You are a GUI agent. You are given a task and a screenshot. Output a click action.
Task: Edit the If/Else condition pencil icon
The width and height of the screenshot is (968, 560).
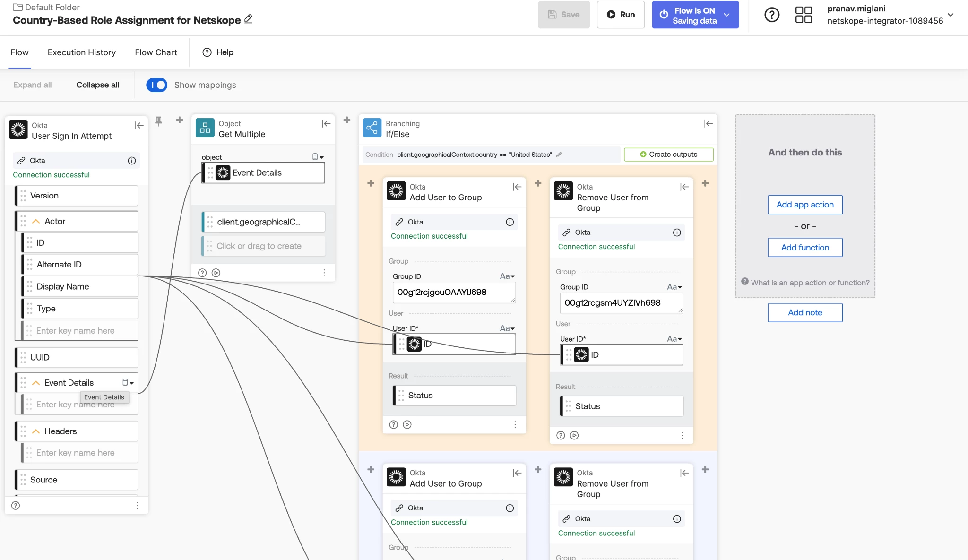coord(559,155)
